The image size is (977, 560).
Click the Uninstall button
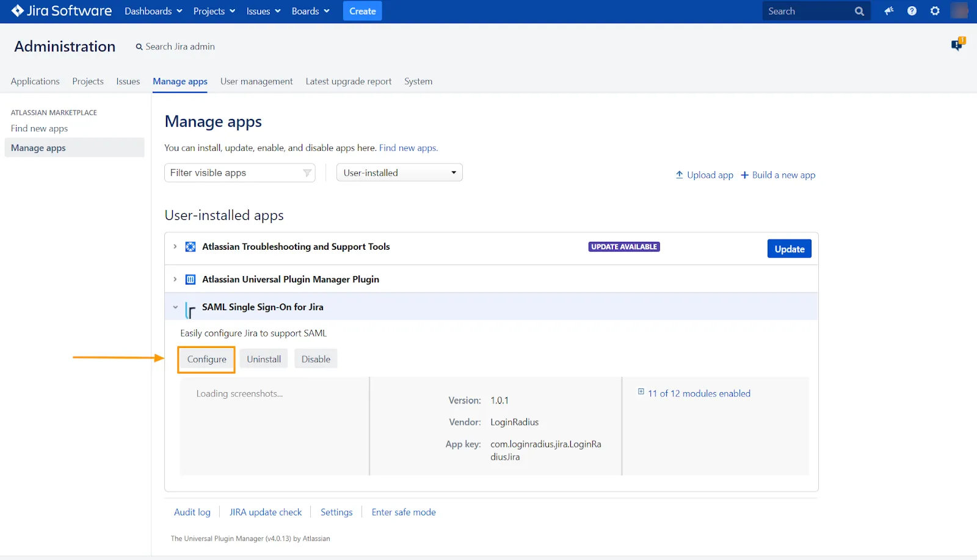(264, 359)
